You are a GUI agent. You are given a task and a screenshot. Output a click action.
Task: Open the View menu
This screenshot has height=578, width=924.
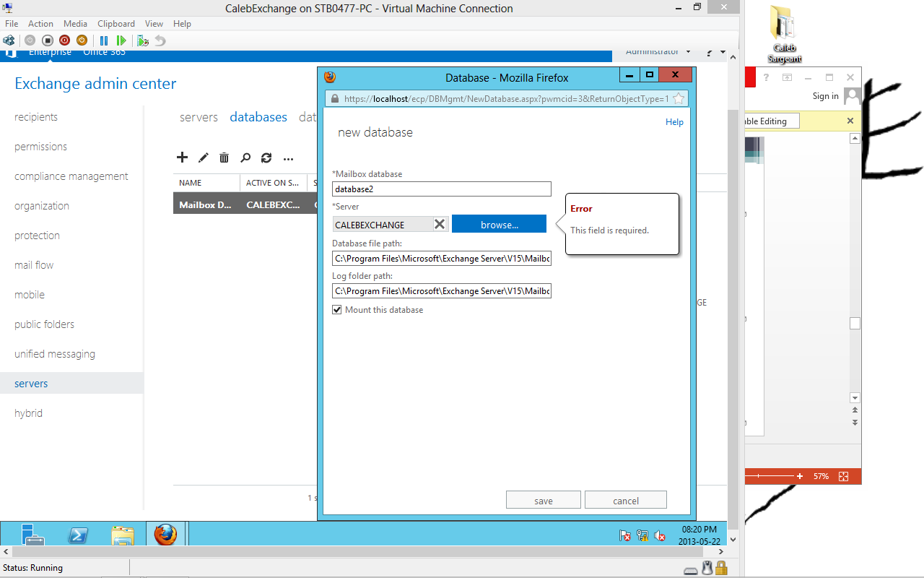(x=154, y=24)
